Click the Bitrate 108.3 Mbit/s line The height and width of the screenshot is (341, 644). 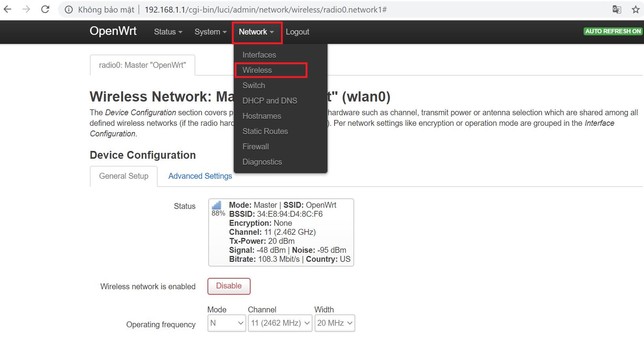[264, 259]
